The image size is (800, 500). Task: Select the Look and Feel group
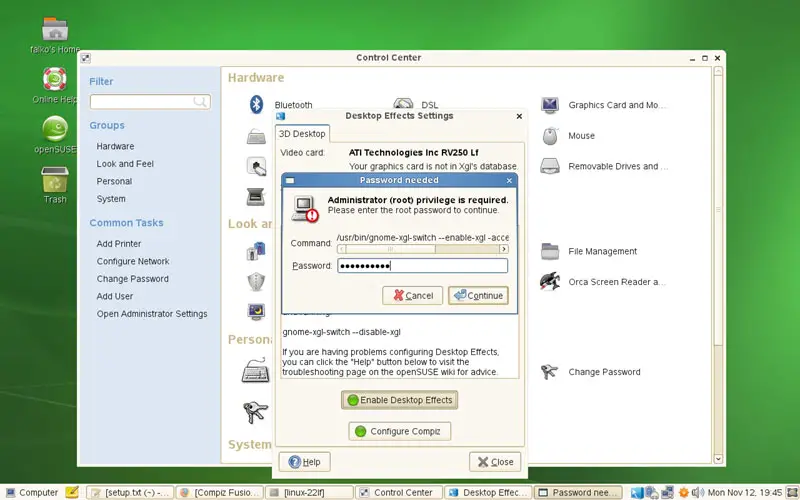point(125,164)
